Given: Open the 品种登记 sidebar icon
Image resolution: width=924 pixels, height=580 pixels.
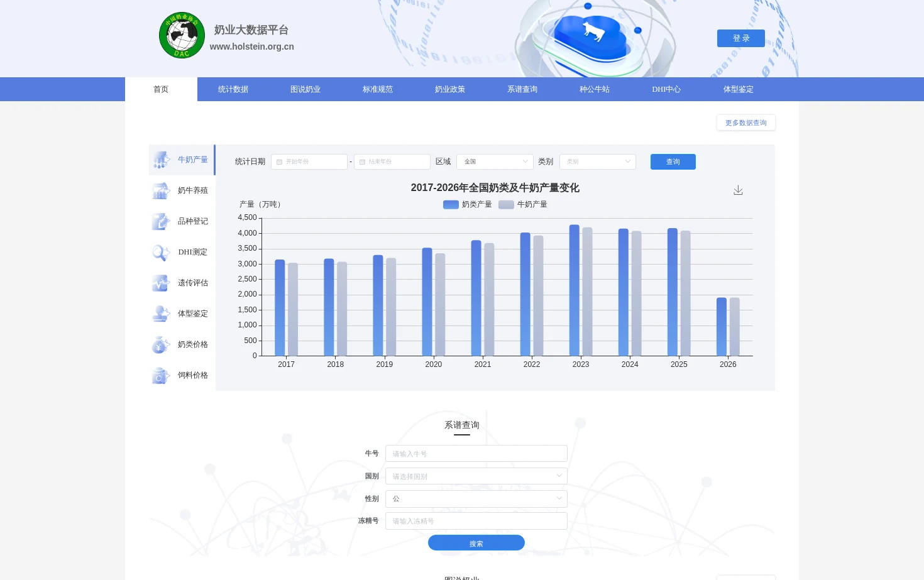Looking at the screenshot, I should [x=161, y=221].
